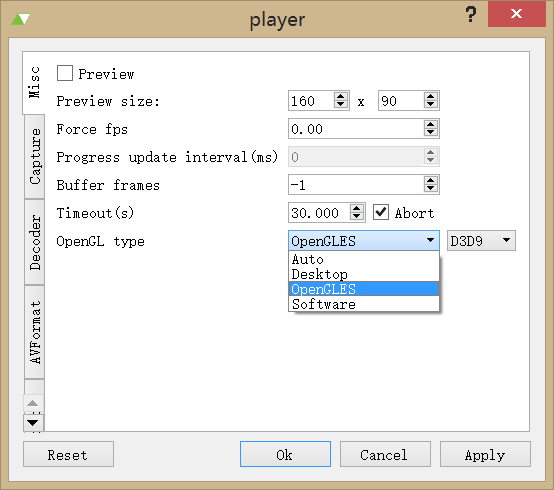Collapse the OpenGLES combo box

coord(364,241)
